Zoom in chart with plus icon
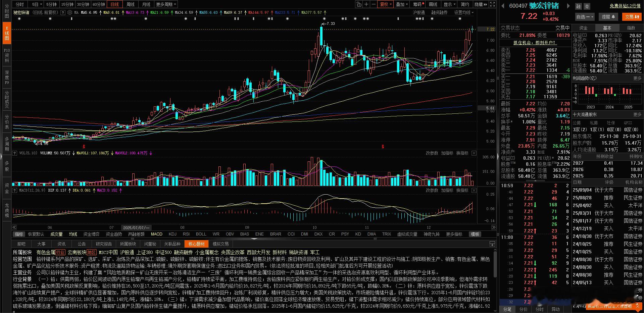The image size is (644, 313). pos(366,4)
